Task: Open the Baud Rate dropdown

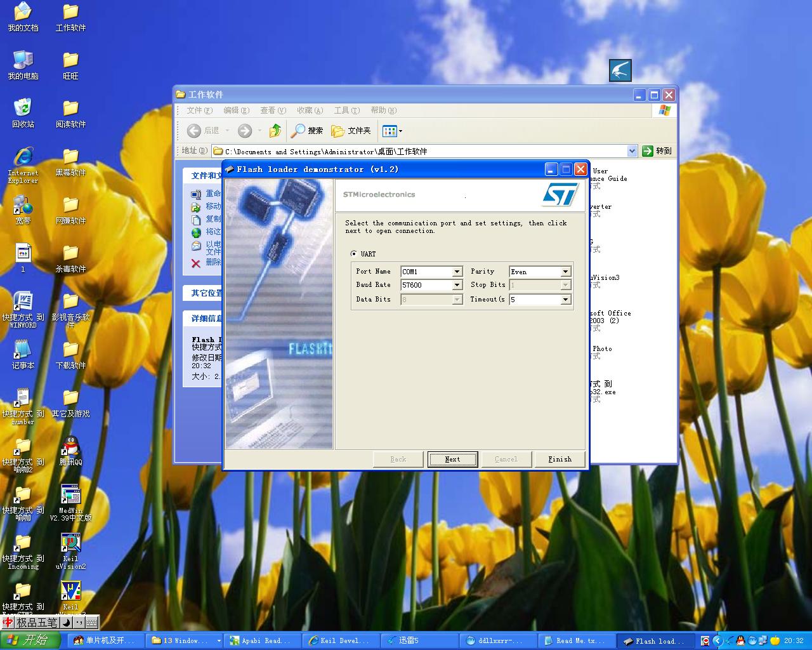Action: point(457,286)
